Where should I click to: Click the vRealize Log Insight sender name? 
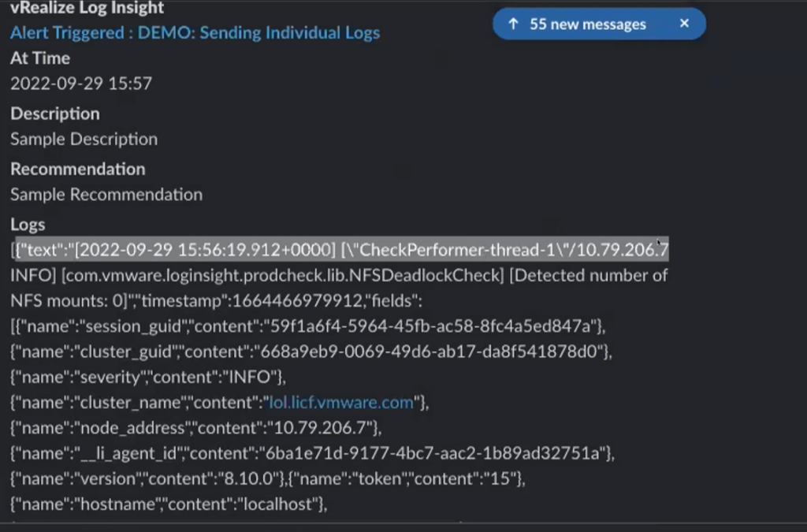(87, 9)
